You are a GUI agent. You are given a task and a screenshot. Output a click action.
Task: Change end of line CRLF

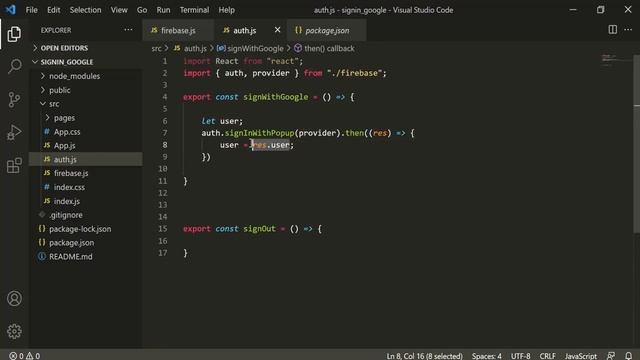pyautogui.click(x=547, y=356)
